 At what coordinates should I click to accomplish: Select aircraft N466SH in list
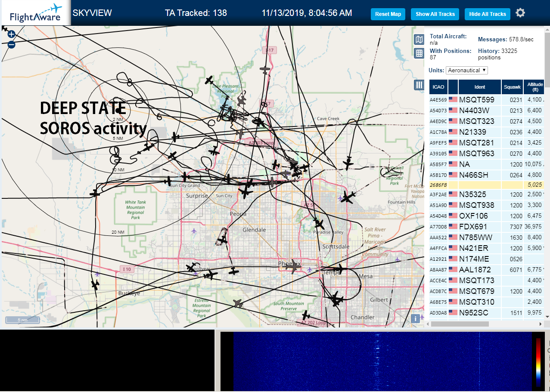coord(487,175)
